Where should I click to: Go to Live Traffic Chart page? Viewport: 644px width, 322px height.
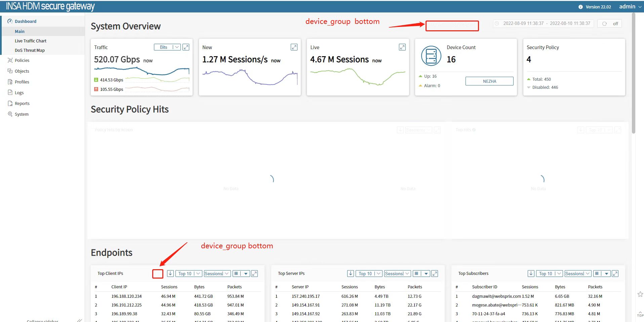pos(31,41)
